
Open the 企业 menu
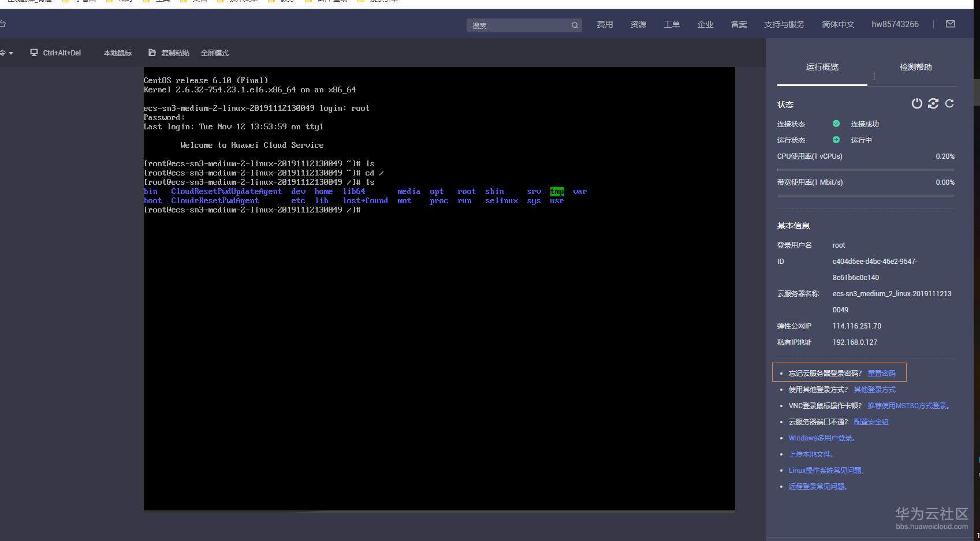point(705,24)
